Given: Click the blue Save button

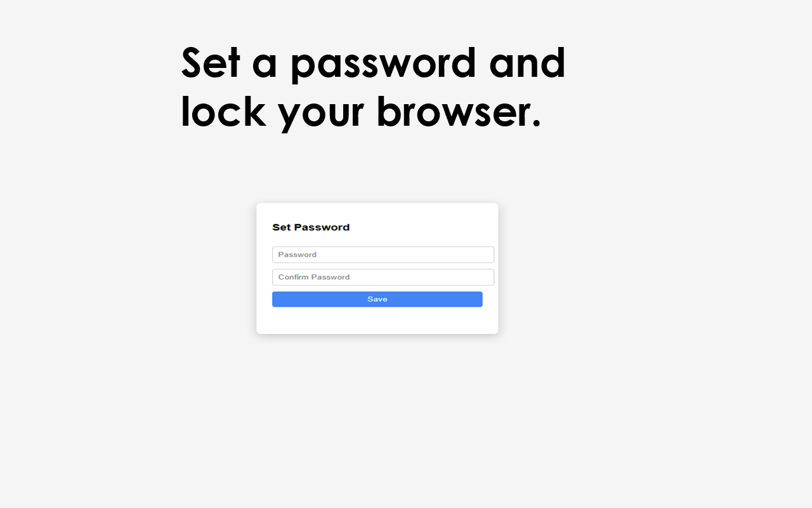Looking at the screenshot, I should (x=377, y=299).
